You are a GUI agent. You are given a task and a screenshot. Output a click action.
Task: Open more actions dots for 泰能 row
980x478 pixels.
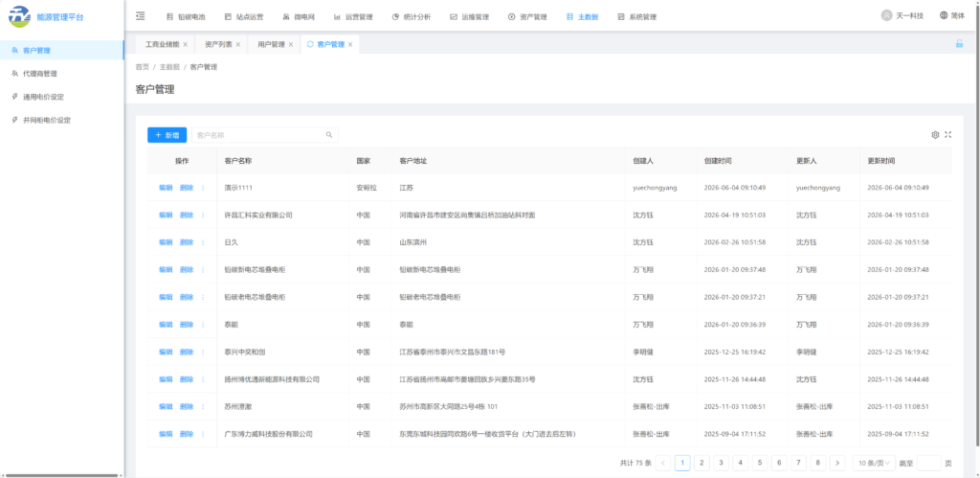click(203, 325)
